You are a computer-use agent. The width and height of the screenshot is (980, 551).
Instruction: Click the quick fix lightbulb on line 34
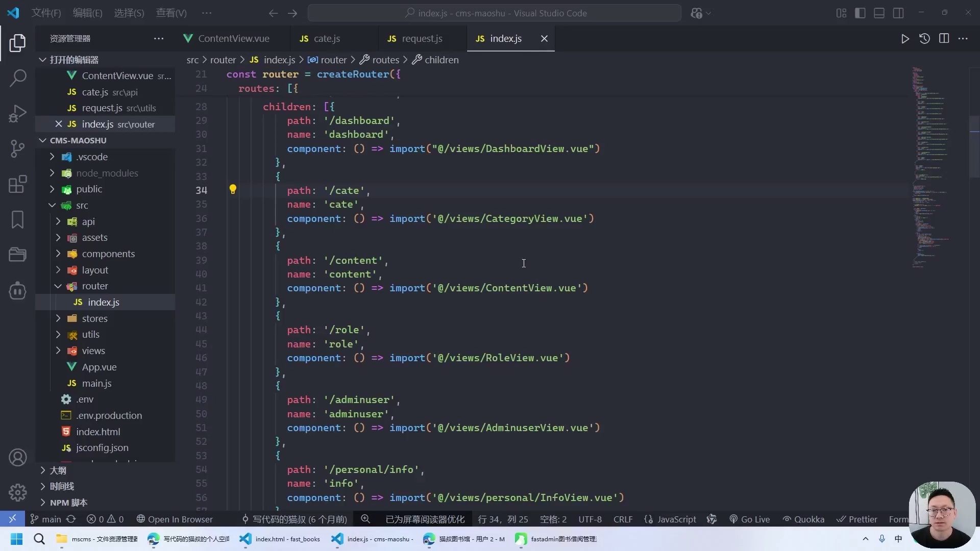coord(233,189)
